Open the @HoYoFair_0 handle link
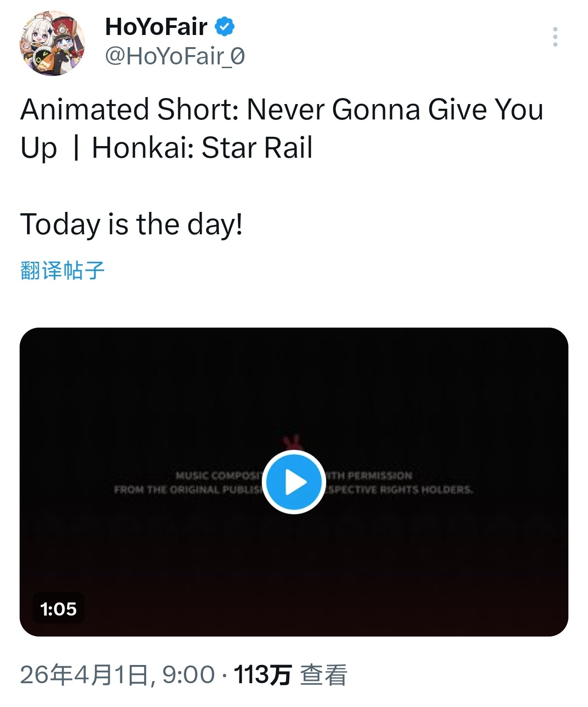Image resolution: width=588 pixels, height=707 pixels. 175,56
